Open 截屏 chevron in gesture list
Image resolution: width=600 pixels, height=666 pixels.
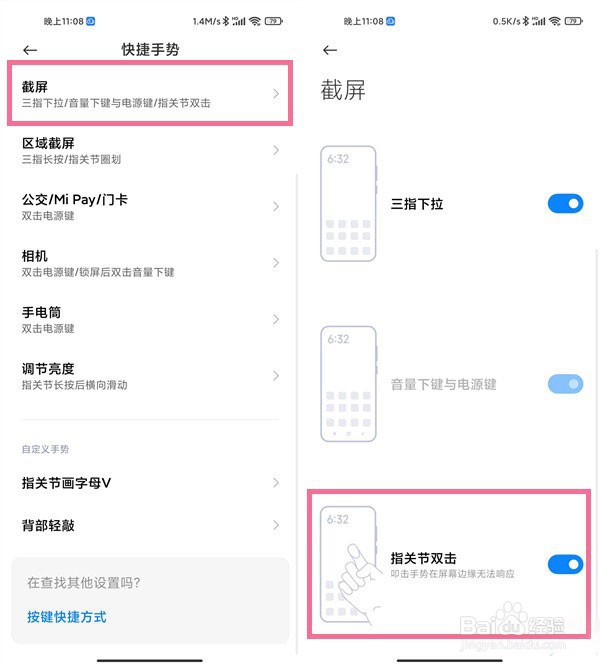coord(276,93)
